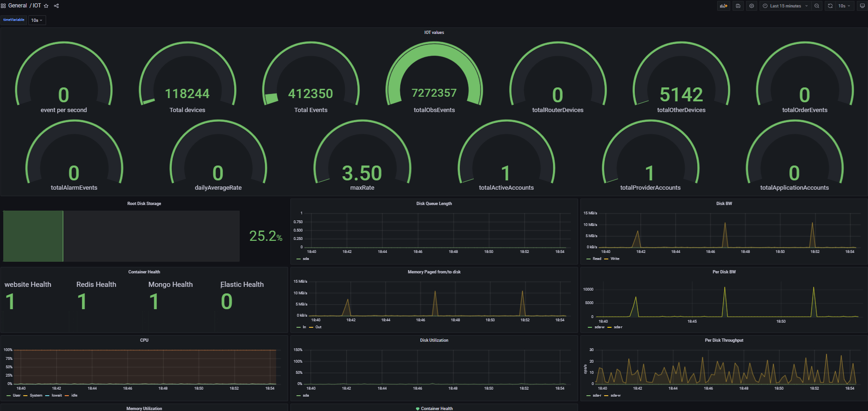The height and width of the screenshot is (411, 868).
Task: Toggle the Write series in Disk BW legend
Action: point(615,259)
